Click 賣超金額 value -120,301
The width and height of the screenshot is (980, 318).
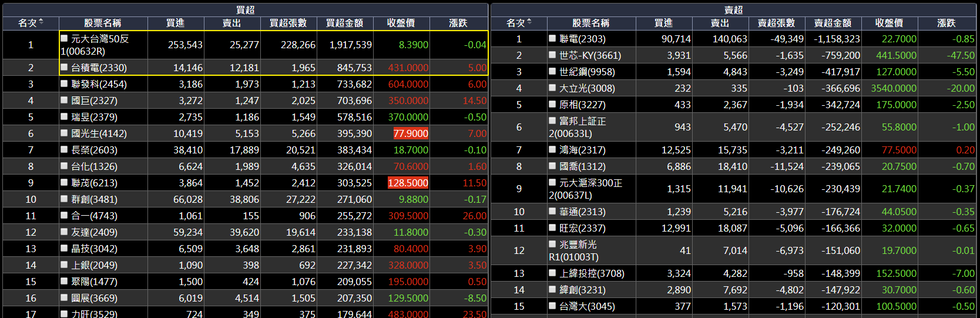click(x=841, y=306)
